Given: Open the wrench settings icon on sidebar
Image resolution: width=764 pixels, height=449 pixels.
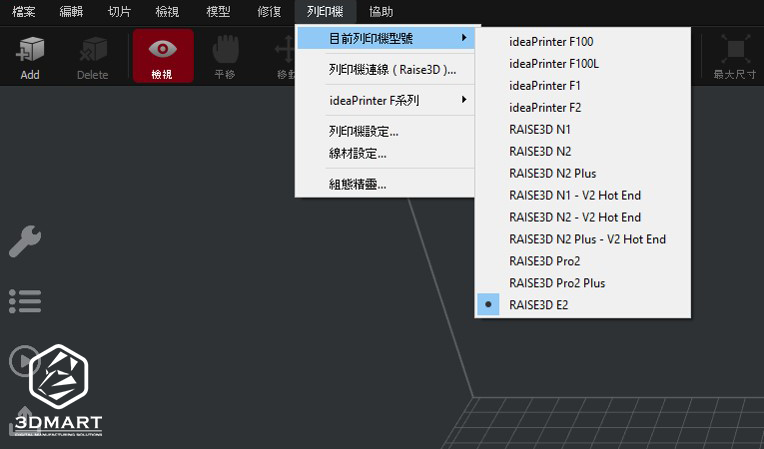Looking at the screenshot, I should click(x=25, y=241).
